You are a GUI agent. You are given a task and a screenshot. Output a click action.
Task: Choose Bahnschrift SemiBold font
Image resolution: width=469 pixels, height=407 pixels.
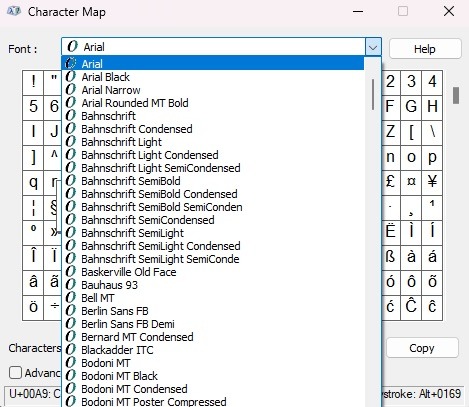coord(213,181)
